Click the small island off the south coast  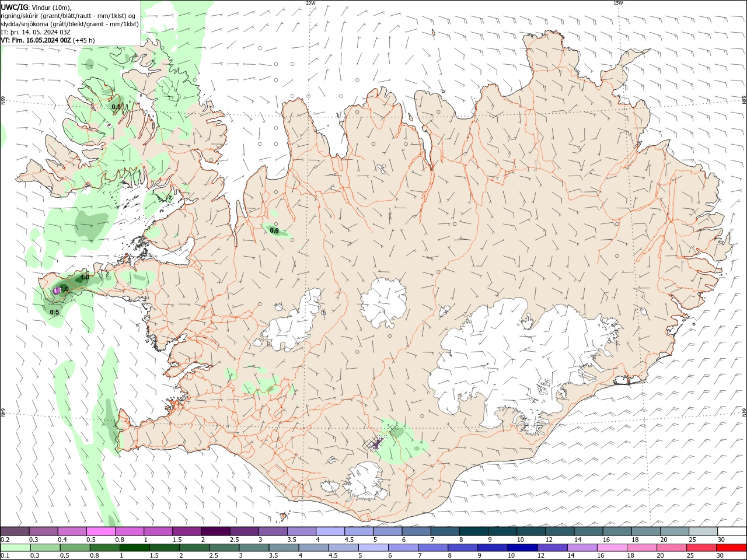[x=285, y=516]
